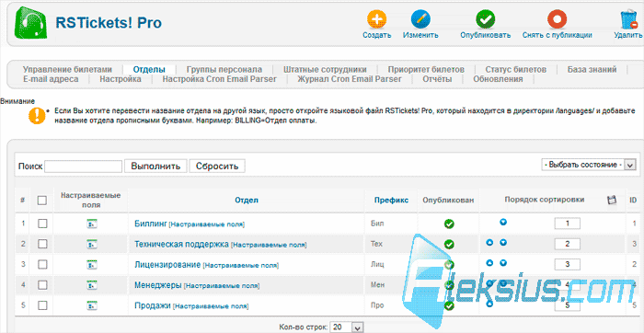The height and width of the screenshot is (333, 644).
Task: Tick the checkbox for Менеджеры row
Action: tap(42, 284)
